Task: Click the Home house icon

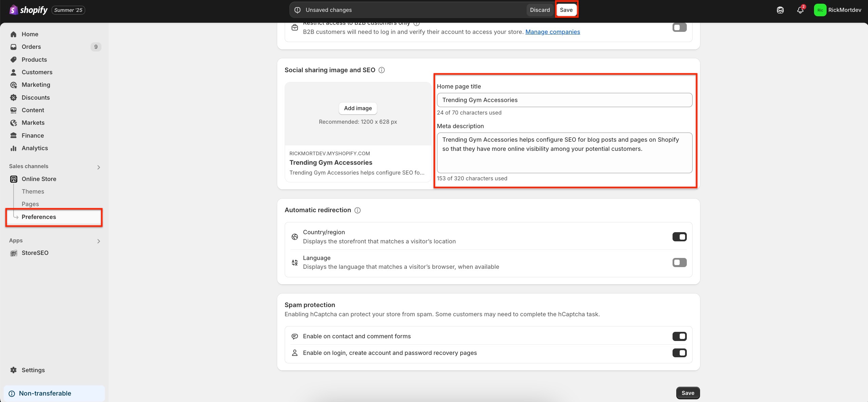Action: click(x=14, y=34)
